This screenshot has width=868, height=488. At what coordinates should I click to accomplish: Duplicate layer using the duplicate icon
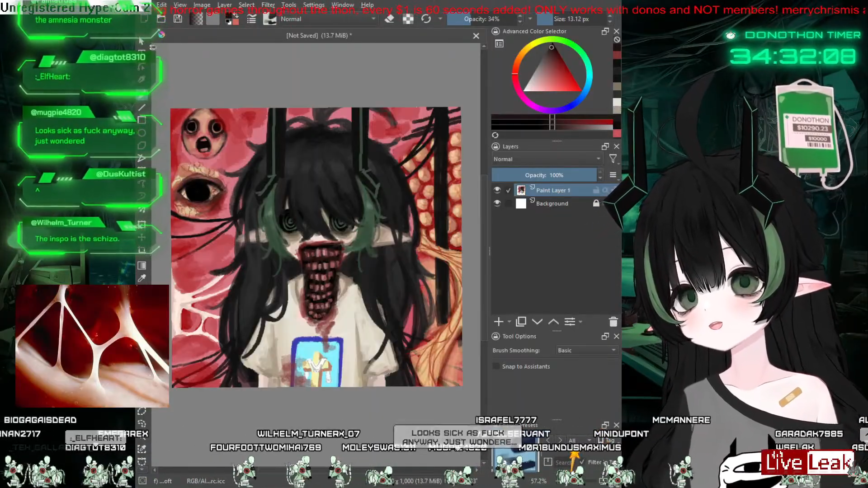click(521, 322)
